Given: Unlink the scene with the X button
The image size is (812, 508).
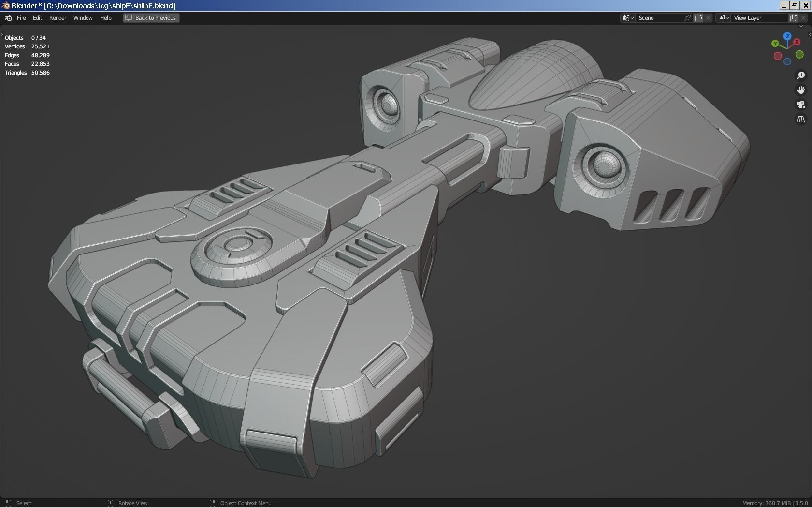Looking at the screenshot, I should (x=708, y=18).
